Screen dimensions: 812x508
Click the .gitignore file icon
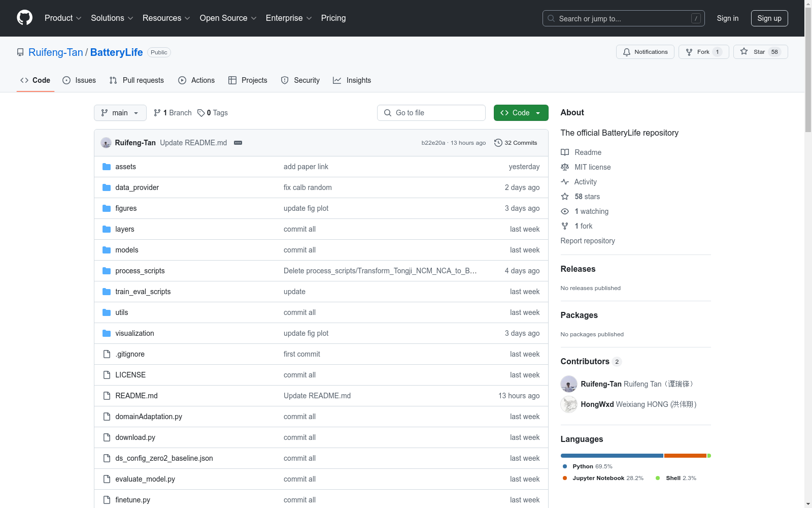[x=107, y=354]
